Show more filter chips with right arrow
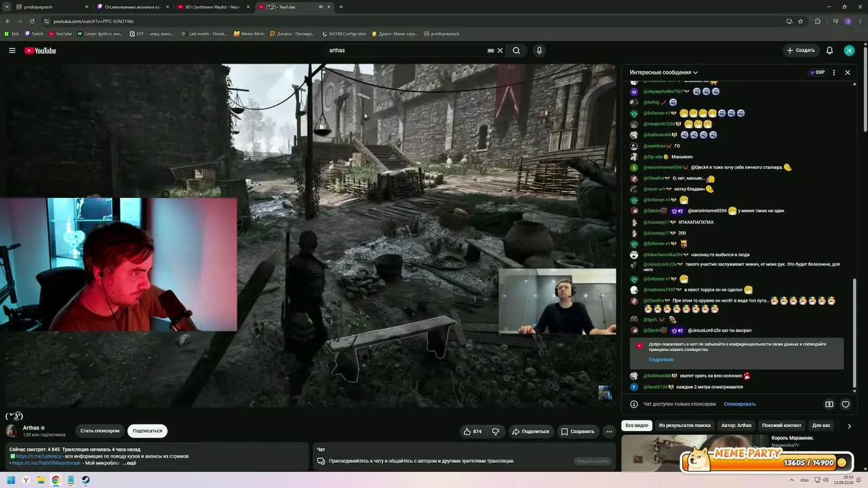 pyautogui.click(x=849, y=426)
